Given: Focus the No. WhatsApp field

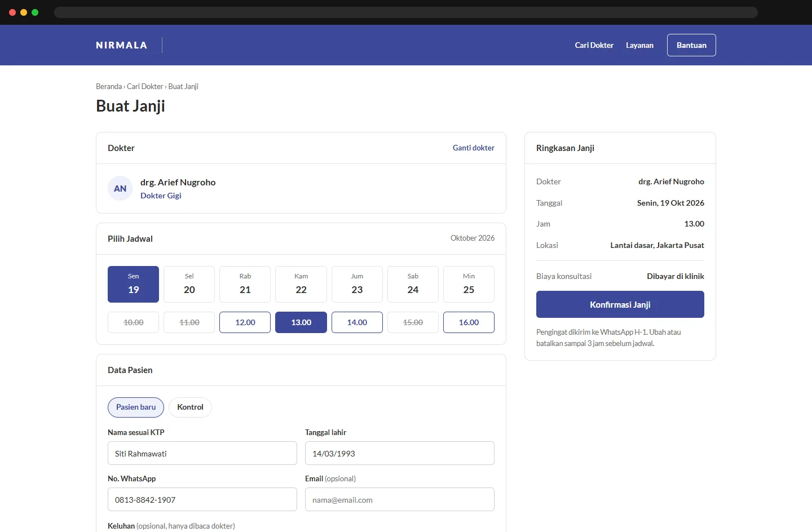Looking at the screenshot, I should tap(202, 499).
